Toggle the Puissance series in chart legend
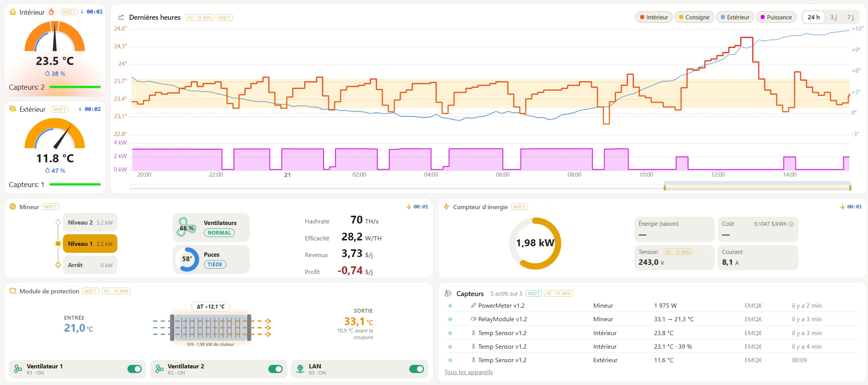This screenshot has width=868, height=385. [x=776, y=17]
